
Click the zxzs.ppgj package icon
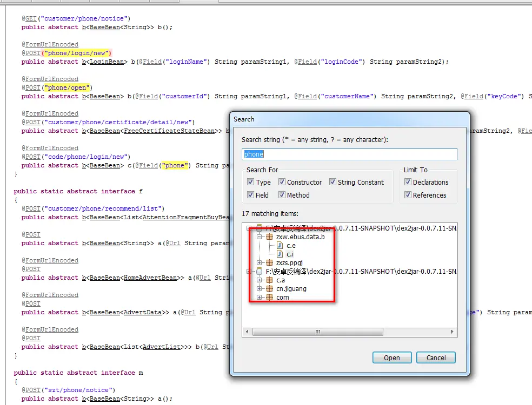(269, 262)
